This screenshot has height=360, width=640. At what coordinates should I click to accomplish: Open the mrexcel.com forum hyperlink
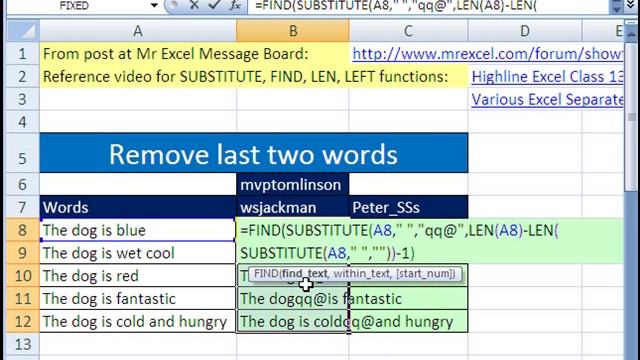point(488,54)
